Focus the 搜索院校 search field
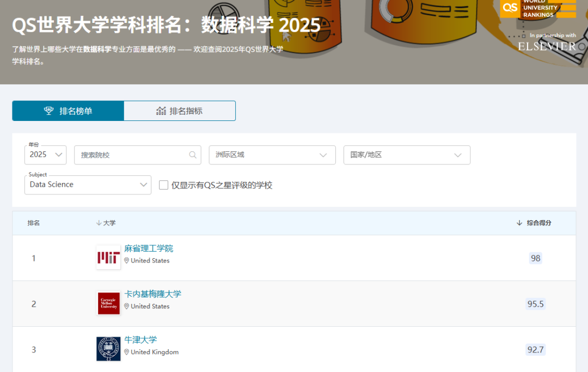588x372 pixels. [138, 155]
